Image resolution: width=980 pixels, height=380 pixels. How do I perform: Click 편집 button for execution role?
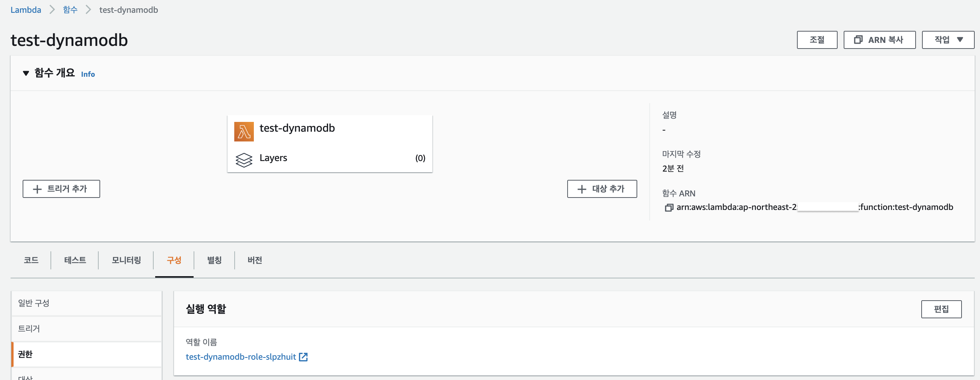pos(941,309)
